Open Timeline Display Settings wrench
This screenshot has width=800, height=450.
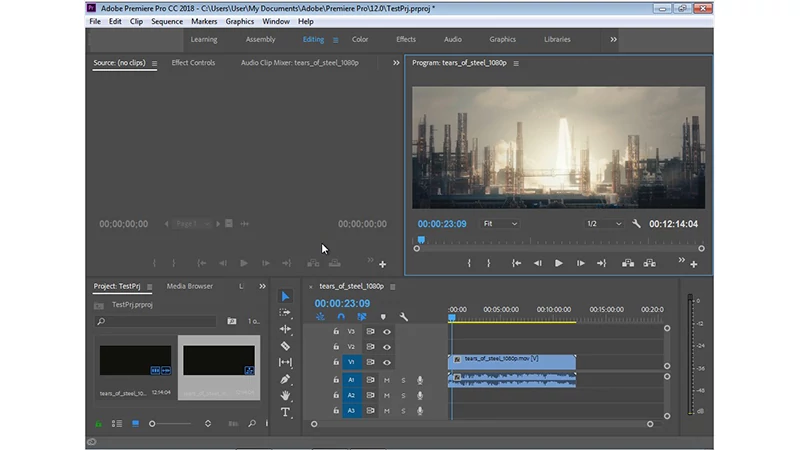[404, 317]
